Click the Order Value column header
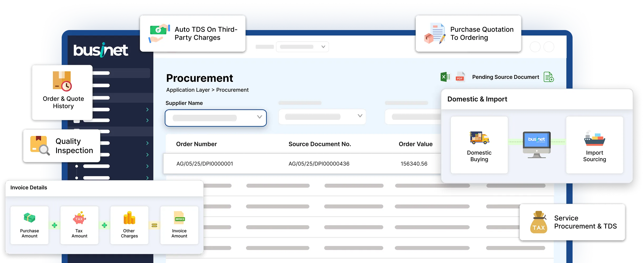The width and height of the screenshot is (644, 263). (x=415, y=144)
